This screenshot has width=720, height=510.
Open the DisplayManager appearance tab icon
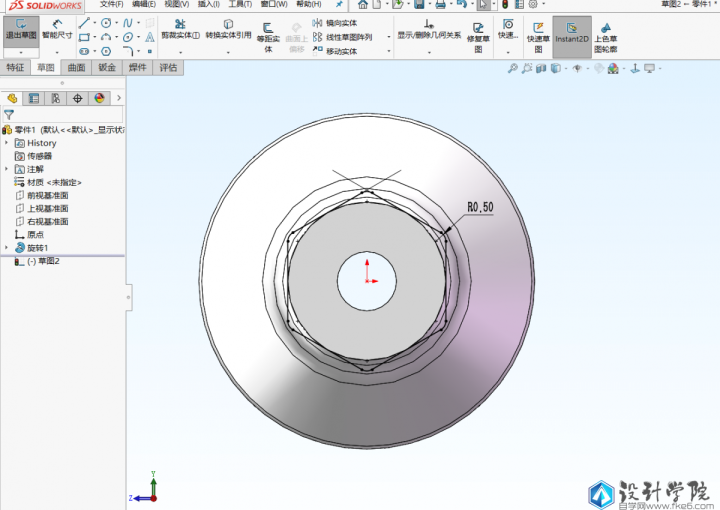click(x=98, y=98)
